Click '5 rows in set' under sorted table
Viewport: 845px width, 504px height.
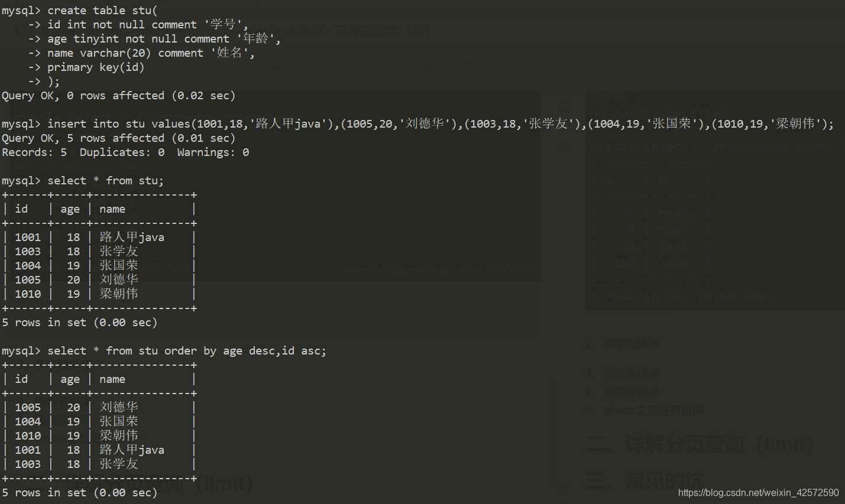coord(44,493)
